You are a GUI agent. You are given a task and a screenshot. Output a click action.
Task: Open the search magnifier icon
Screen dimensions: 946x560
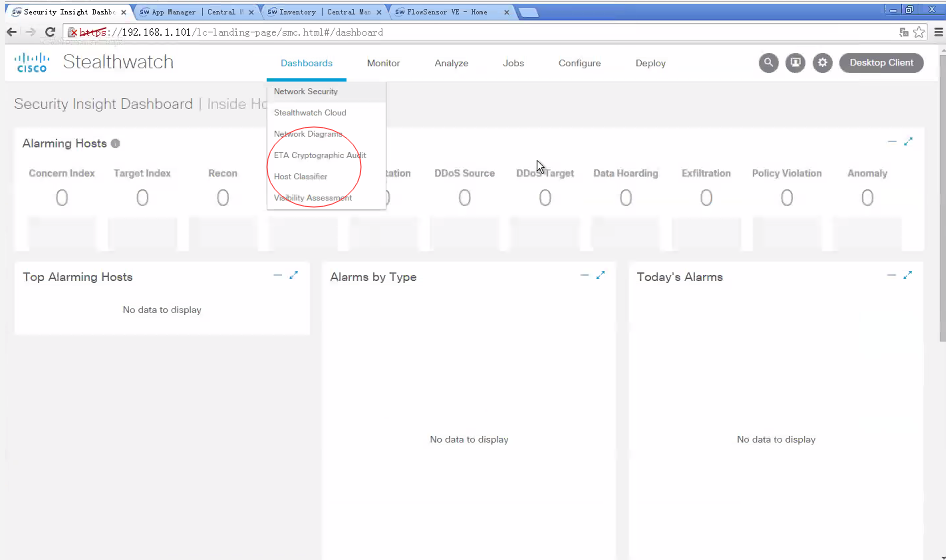tap(768, 63)
